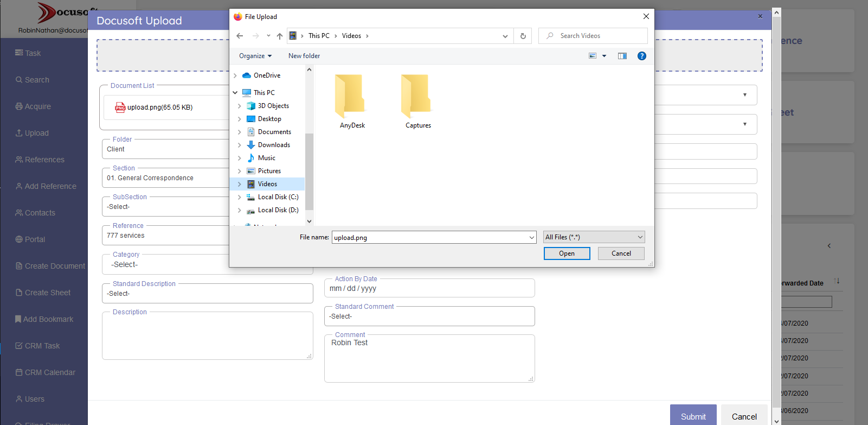Image resolution: width=868 pixels, height=425 pixels.
Task: Select Pictures in navigation tree
Action: coord(269,171)
